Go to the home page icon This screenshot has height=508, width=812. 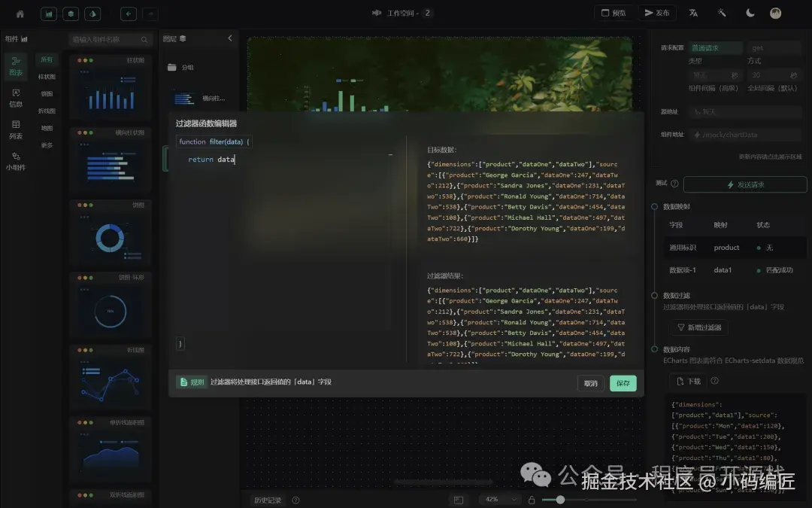tap(20, 14)
